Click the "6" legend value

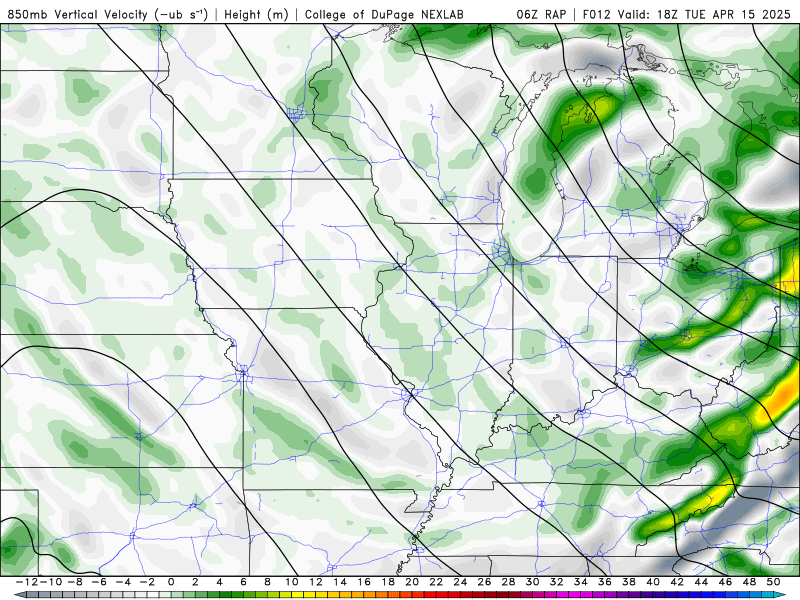tap(243, 582)
